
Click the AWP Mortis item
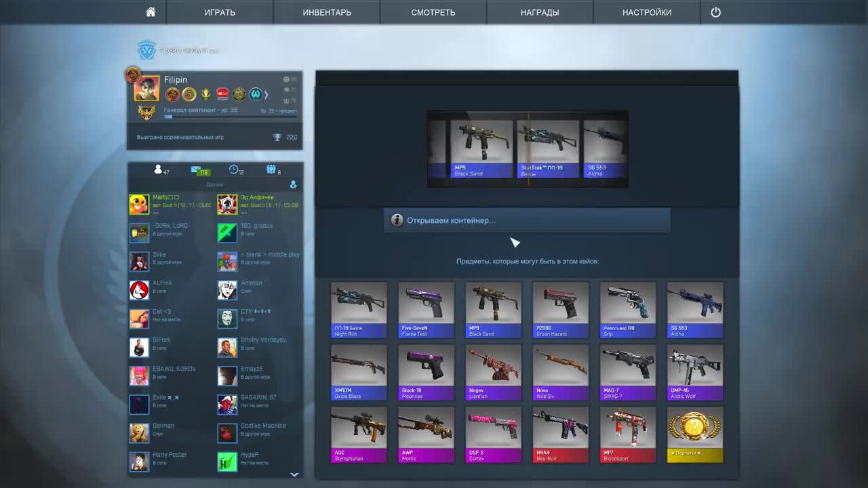coord(426,434)
